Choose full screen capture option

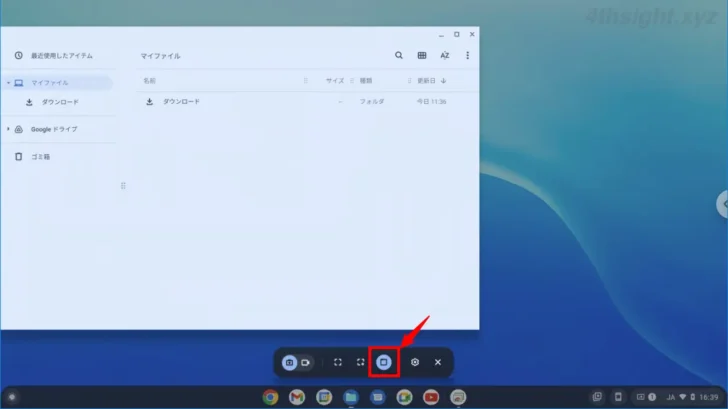pos(338,362)
